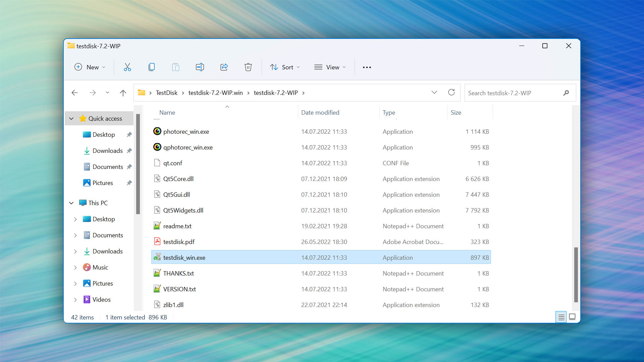Image resolution: width=644 pixels, height=362 pixels.
Task: Open the See more ellipsis menu
Action: [367, 67]
